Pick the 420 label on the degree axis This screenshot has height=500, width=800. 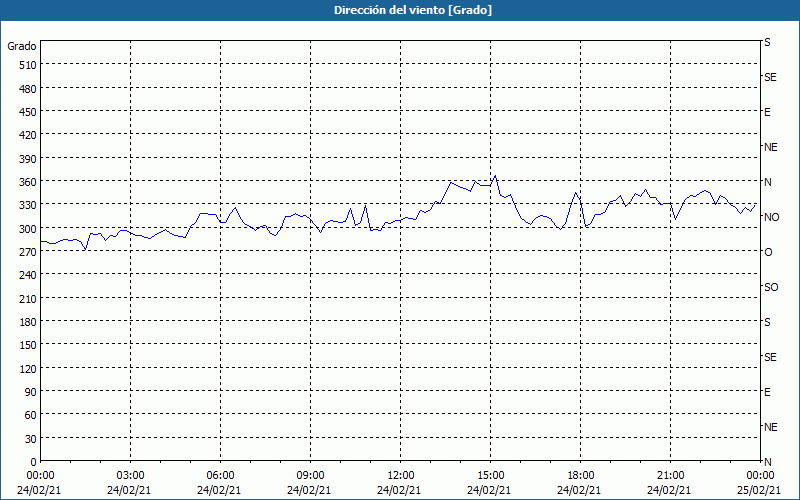click(29, 136)
